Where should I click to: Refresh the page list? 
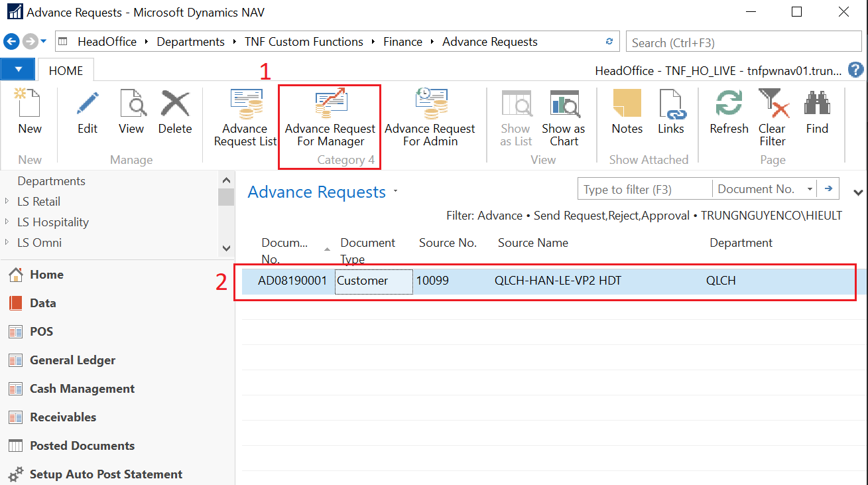click(x=729, y=111)
